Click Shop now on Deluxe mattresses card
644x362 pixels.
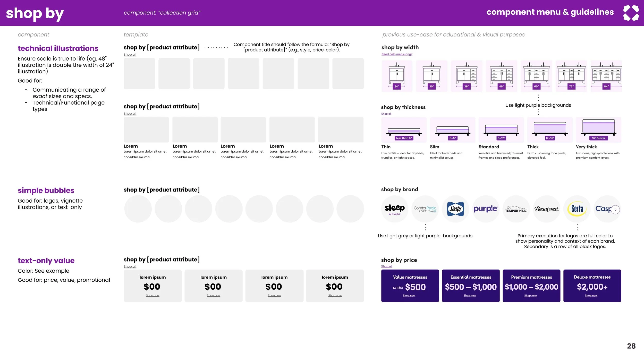pyautogui.click(x=591, y=296)
